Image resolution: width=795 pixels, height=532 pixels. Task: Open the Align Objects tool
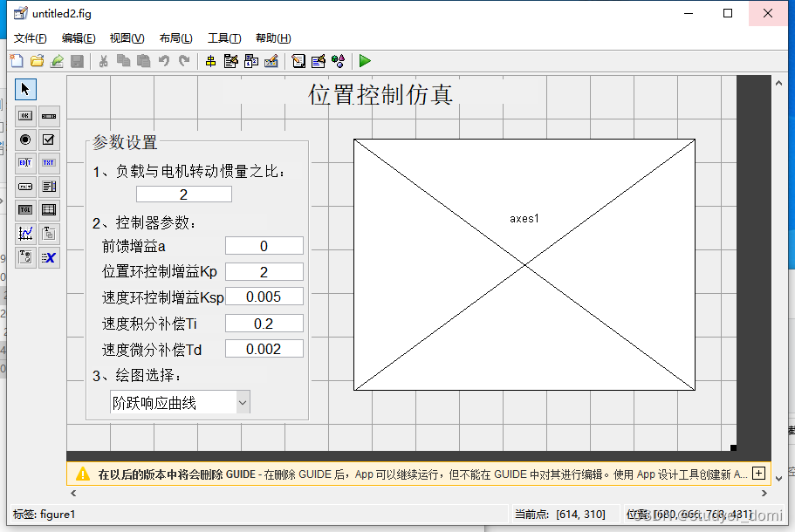coord(210,61)
